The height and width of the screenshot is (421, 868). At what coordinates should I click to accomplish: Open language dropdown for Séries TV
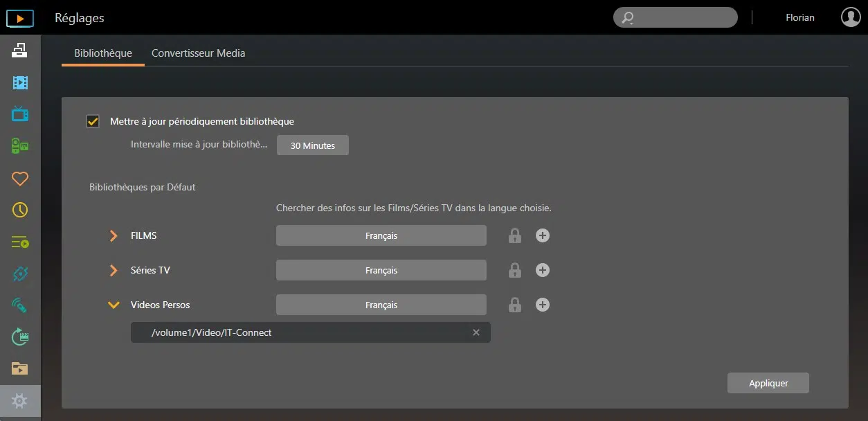pos(381,271)
